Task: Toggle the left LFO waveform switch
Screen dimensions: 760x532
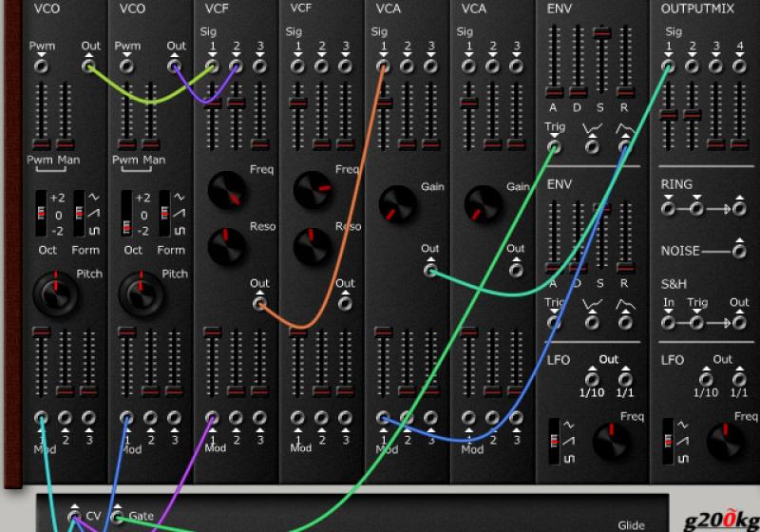Action: [x=554, y=442]
